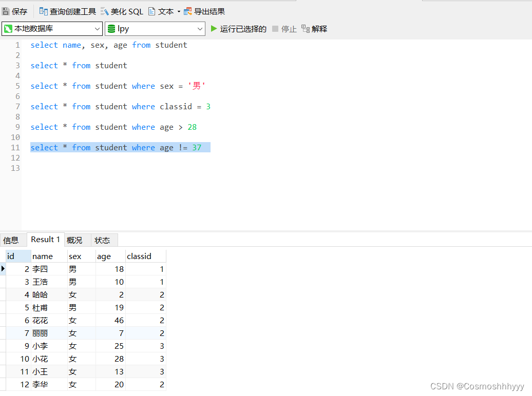Screen dimensions: 532x396
Task: Click the classid cell in 小李 row
Action: tap(145, 346)
